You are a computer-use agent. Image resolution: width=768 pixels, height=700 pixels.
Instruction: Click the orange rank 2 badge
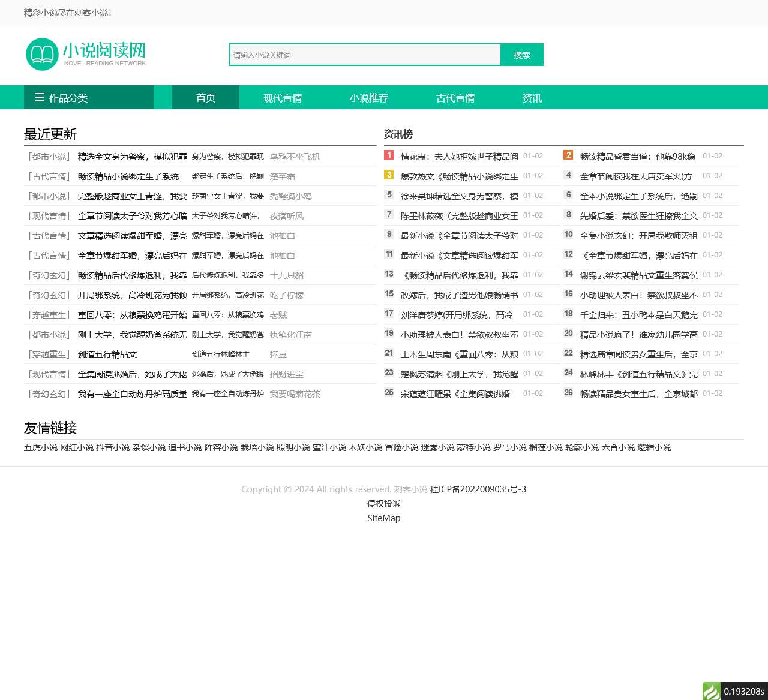(x=568, y=155)
